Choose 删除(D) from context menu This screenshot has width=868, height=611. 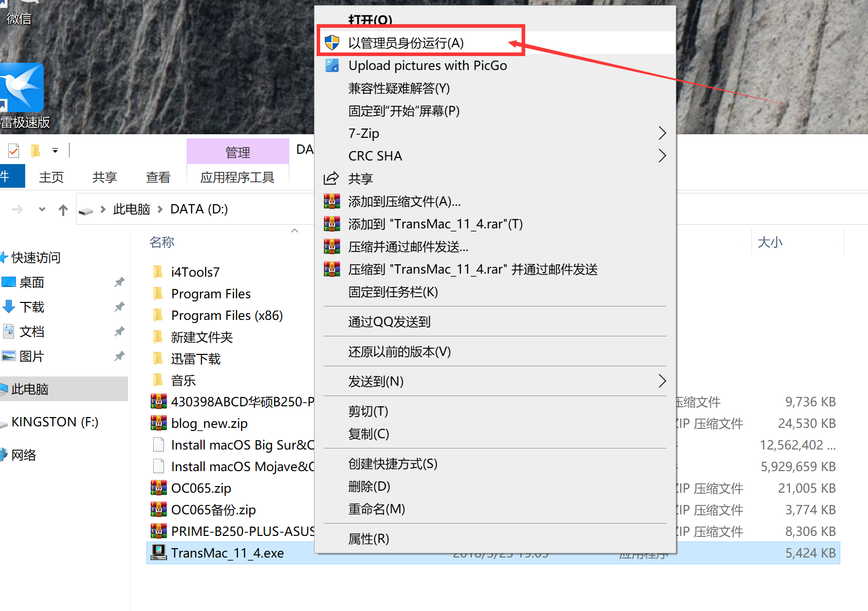495,486
